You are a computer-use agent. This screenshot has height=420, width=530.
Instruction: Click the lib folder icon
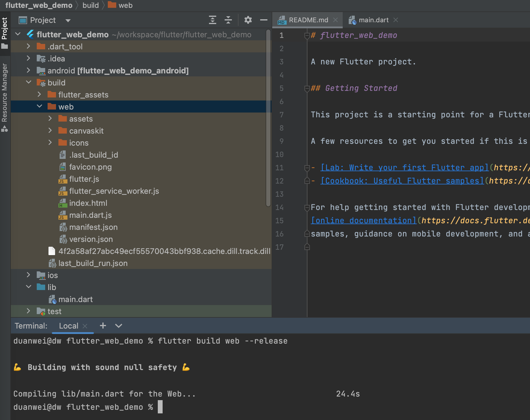click(41, 287)
